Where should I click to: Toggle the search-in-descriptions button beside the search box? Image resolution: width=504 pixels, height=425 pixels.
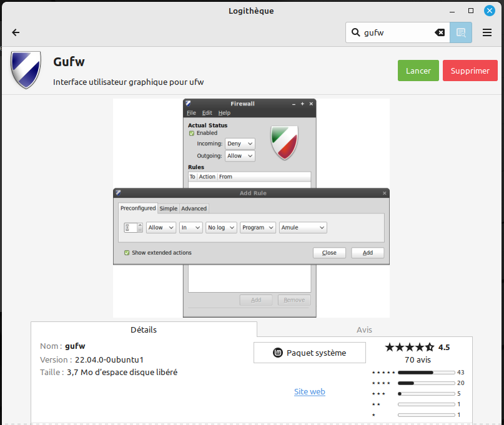click(461, 32)
